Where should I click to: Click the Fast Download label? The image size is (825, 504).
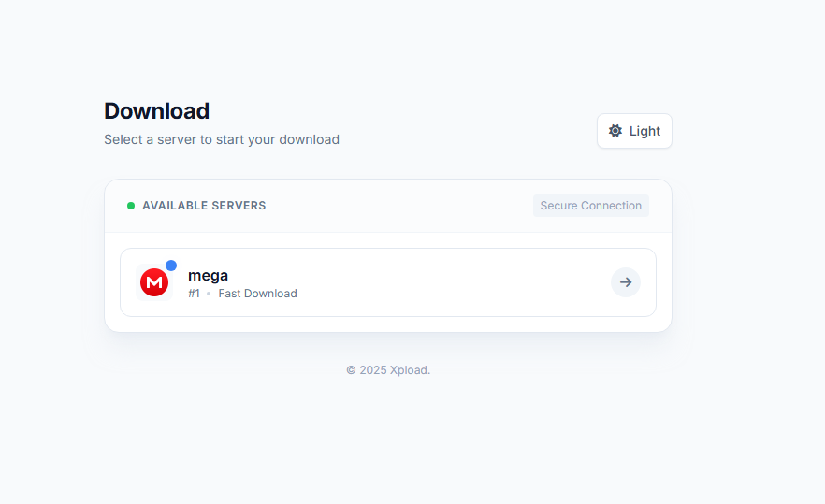pyautogui.click(x=257, y=294)
